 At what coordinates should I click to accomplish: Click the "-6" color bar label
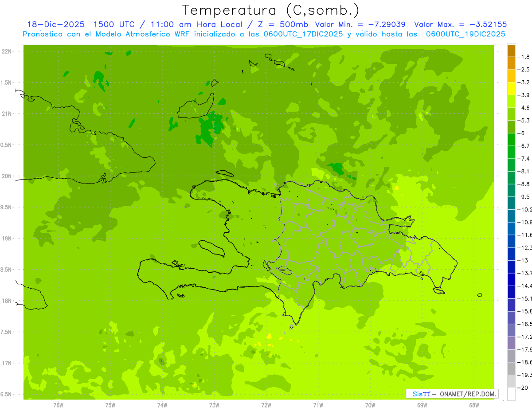coord(521,133)
